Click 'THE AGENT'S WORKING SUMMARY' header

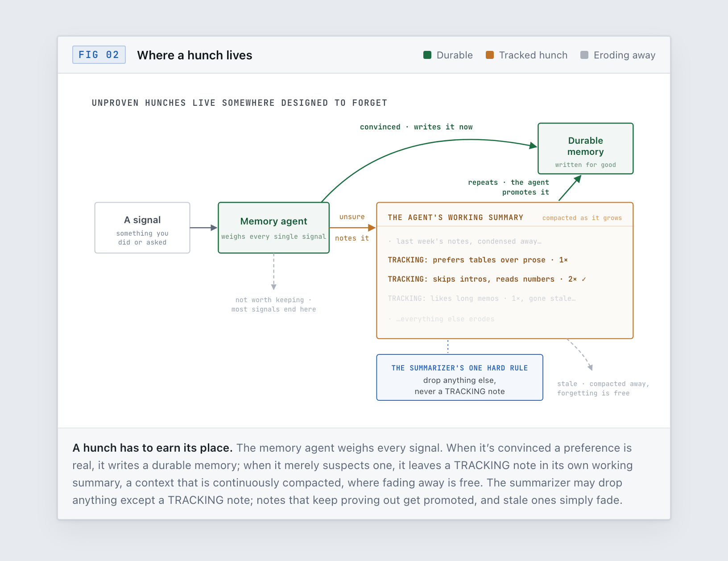(455, 218)
